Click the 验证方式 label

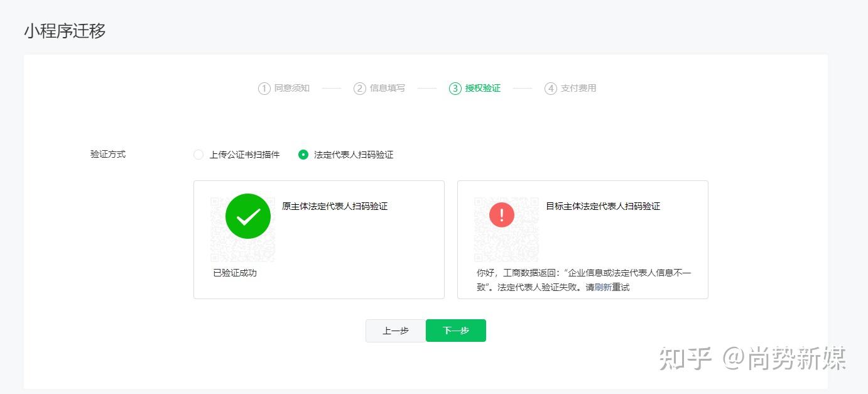108,154
